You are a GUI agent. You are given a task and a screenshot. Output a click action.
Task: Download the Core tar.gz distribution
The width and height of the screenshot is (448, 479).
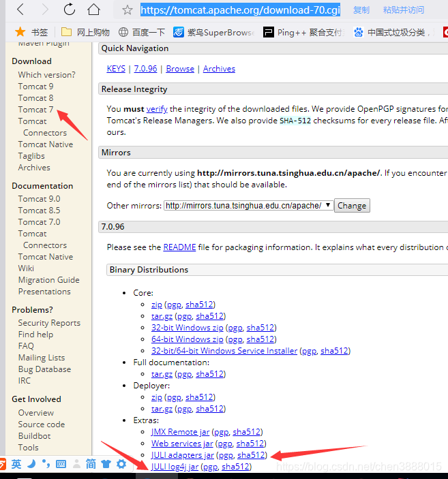coord(162,316)
